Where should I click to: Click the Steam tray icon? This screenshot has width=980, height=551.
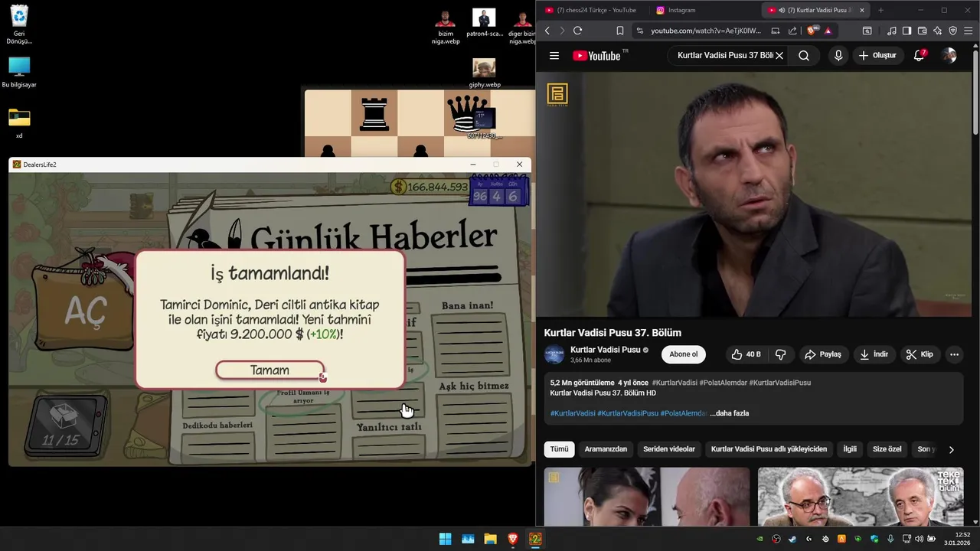pos(792,539)
